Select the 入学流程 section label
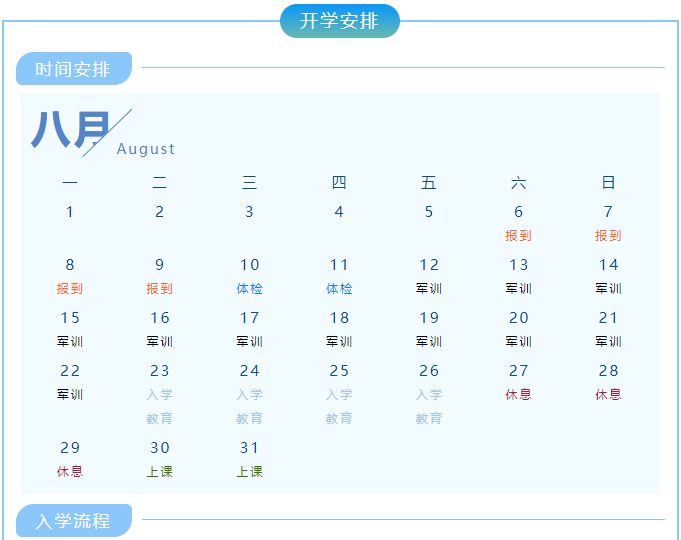This screenshot has height=540, width=681. [74, 520]
